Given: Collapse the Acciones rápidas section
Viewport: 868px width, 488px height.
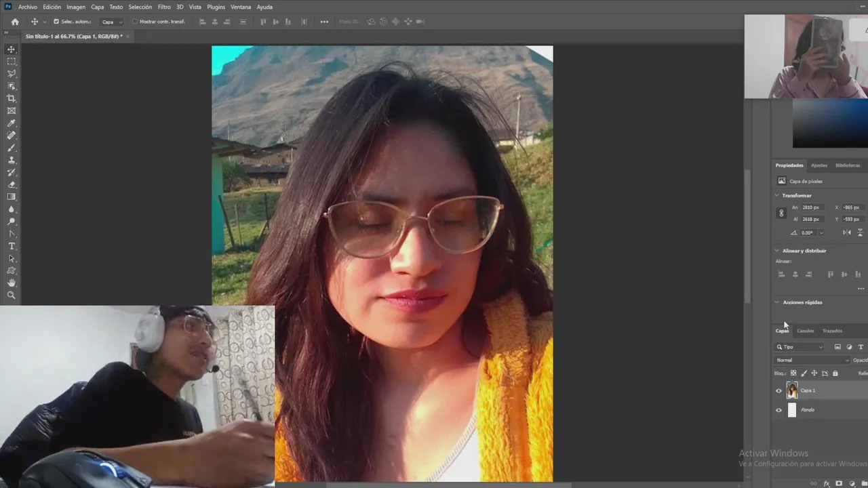Looking at the screenshot, I should coord(777,302).
